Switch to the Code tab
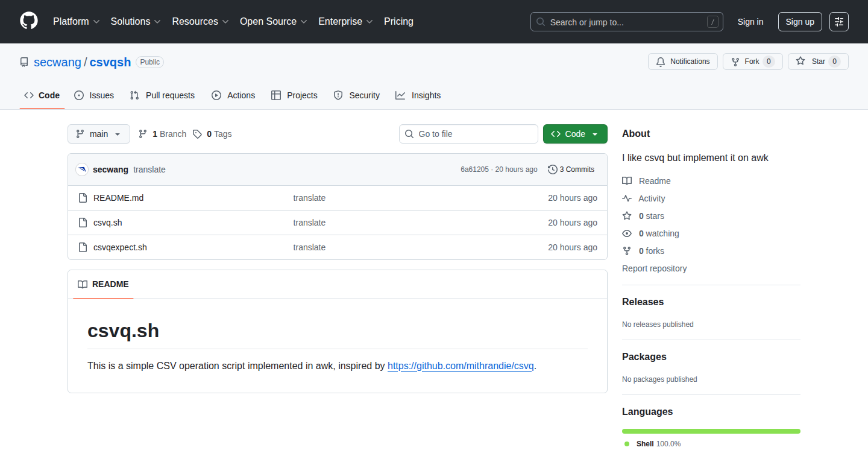The width and height of the screenshot is (868, 459). 42,95
